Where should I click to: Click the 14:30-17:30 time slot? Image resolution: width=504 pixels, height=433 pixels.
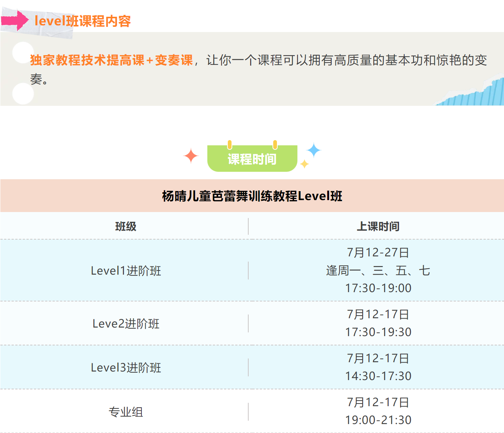point(378,376)
